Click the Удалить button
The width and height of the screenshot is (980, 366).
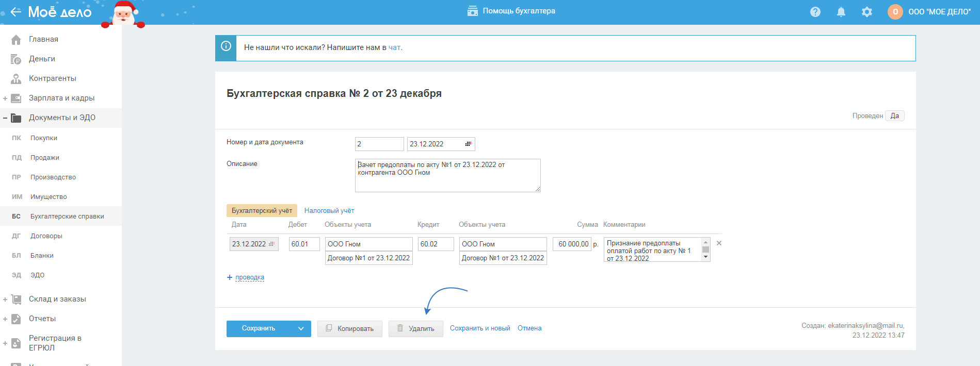pos(416,328)
